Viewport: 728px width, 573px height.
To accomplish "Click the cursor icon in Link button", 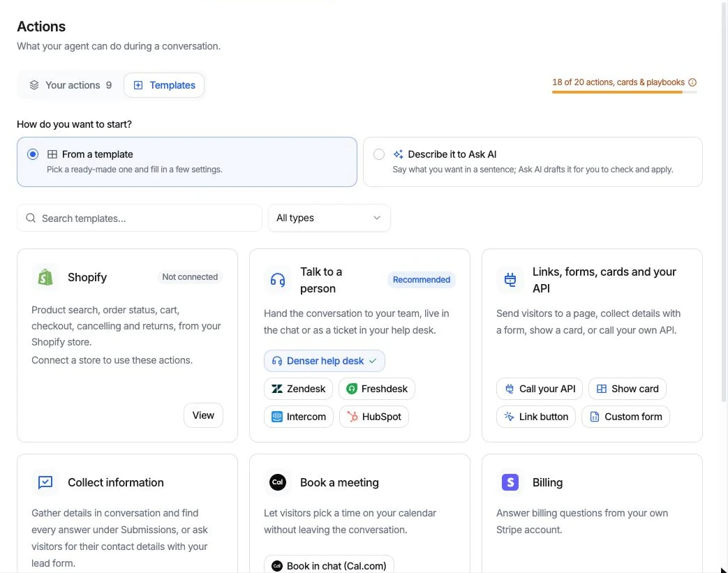I will [510, 417].
